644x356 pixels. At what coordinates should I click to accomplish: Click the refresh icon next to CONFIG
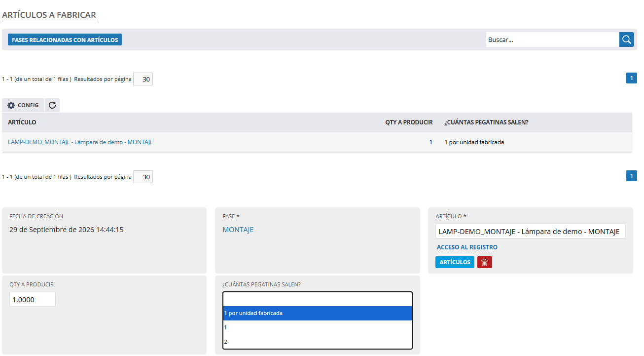[52, 105]
